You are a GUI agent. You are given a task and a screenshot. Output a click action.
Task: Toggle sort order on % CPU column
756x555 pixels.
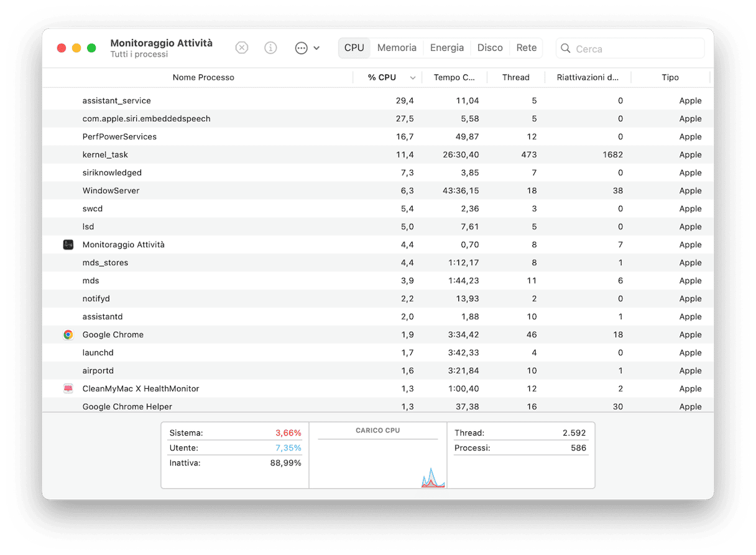tap(412, 78)
